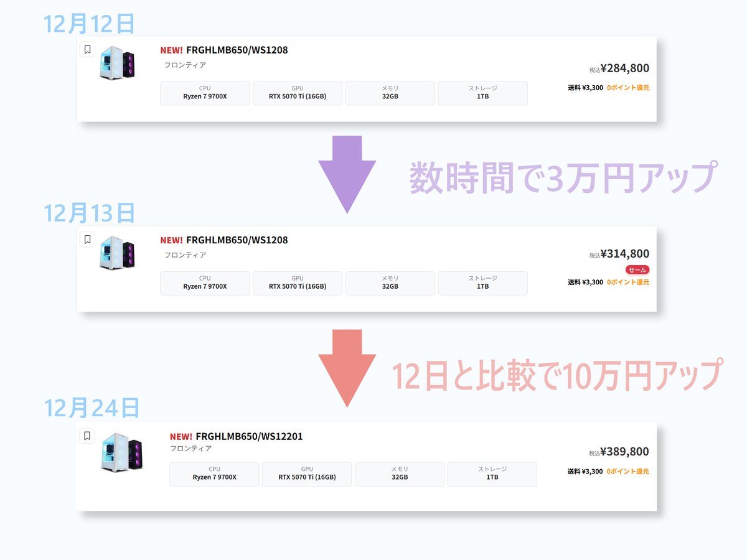
Task: Click NEW! label in the ¥284,800 card
Action: (x=172, y=50)
